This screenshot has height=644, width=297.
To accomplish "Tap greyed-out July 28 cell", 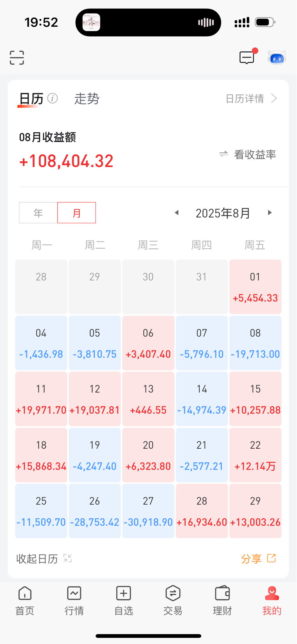I will (x=41, y=287).
